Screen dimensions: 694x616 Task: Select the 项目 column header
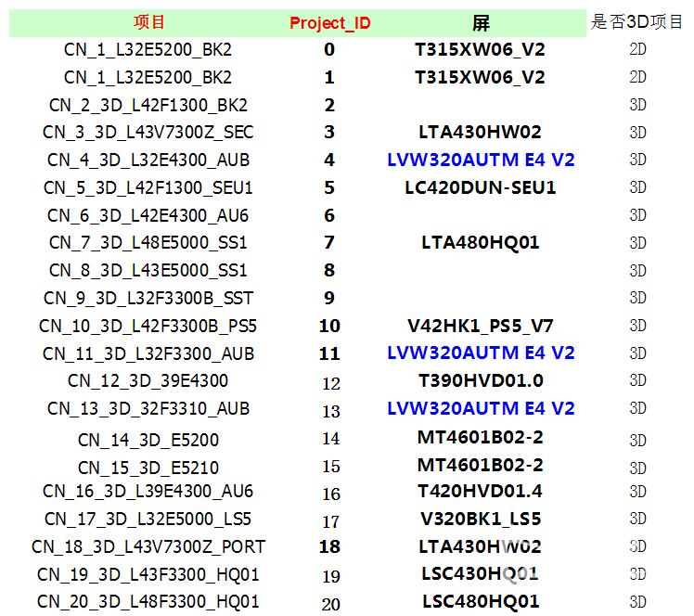(149, 21)
